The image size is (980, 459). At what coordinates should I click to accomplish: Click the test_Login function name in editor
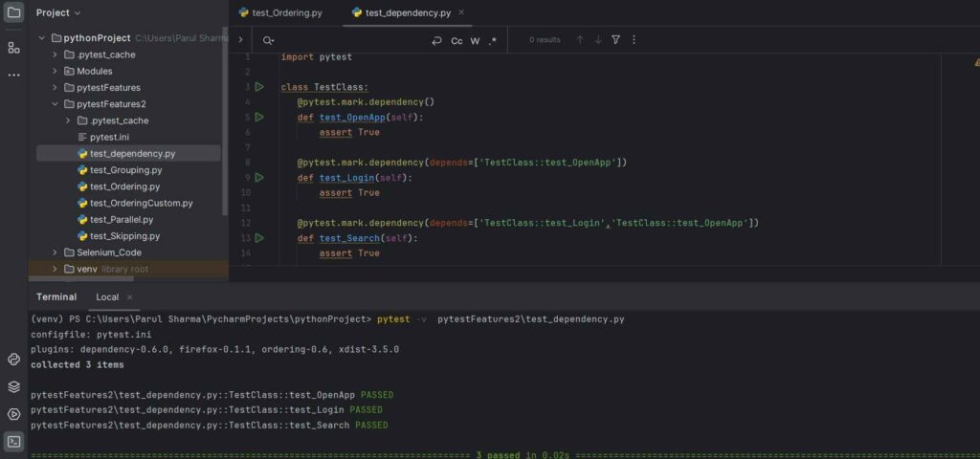tap(346, 178)
